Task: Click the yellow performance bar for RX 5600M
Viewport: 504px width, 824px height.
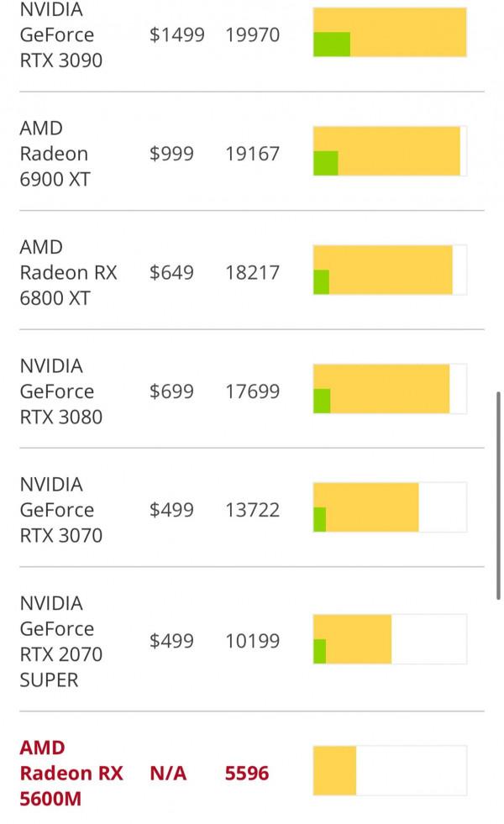Action: tap(334, 770)
